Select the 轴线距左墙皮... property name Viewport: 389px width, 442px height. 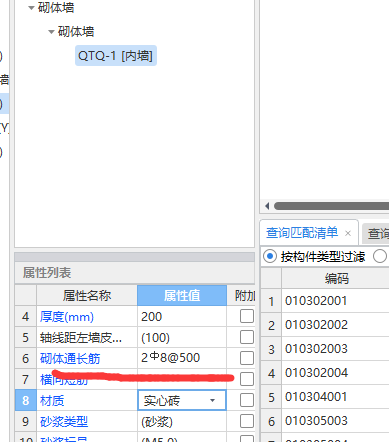coord(81,338)
